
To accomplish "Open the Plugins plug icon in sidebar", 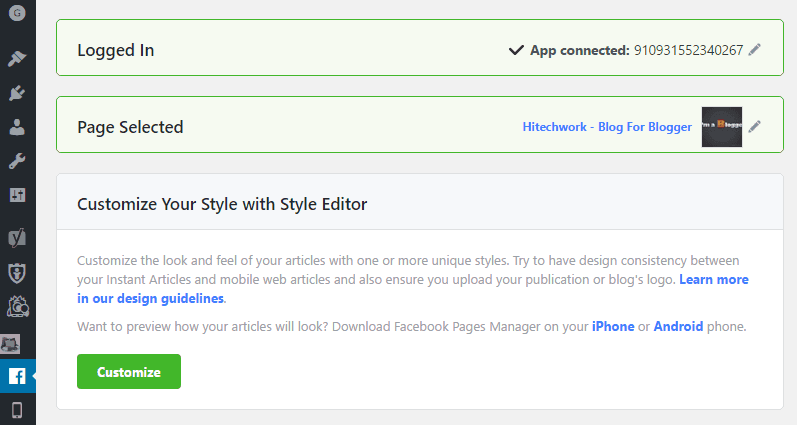I will 17,93.
